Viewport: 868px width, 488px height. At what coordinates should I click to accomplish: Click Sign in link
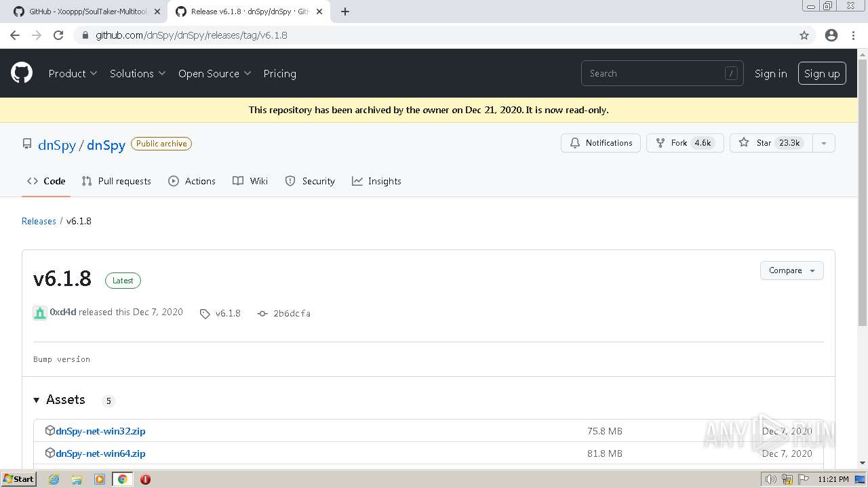pyautogui.click(x=771, y=73)
